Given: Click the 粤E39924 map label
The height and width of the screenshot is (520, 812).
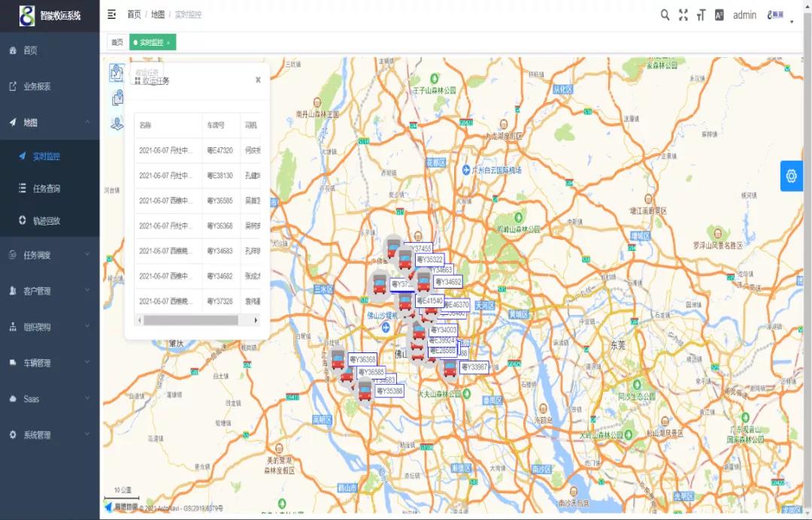Looking at the screenshot, I should [x=442, y=340].
